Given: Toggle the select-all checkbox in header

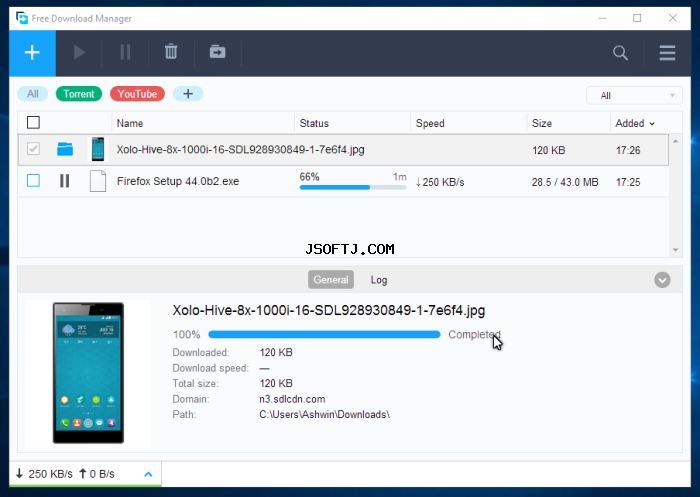Looking at the screenshot, I should (33, 122).
